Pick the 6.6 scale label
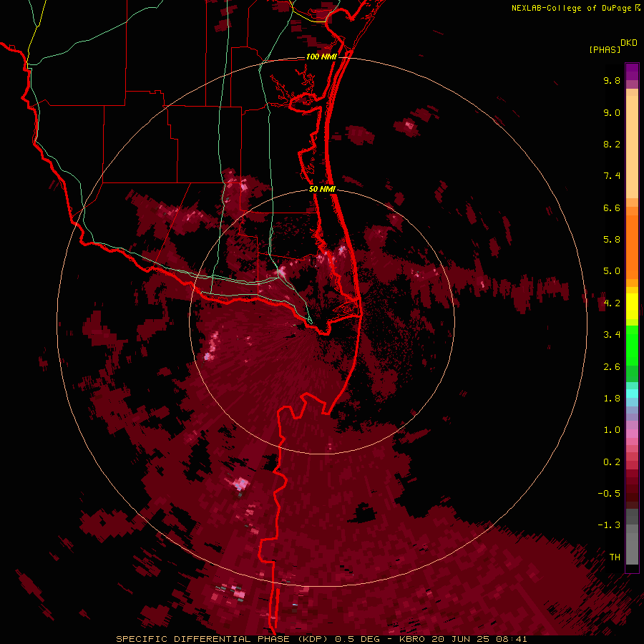Viewport: 644px width, 644px height. coord(612,208)
